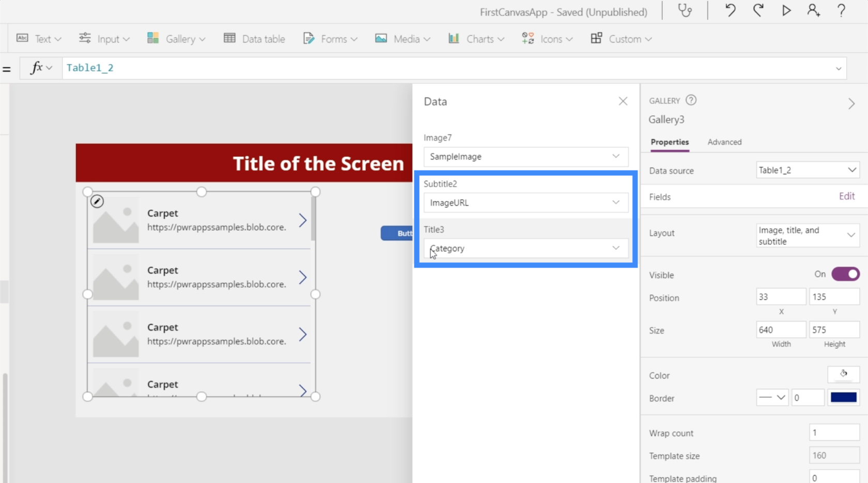
Task: Select the third Carpet placeholder image
Action: click(116, 335)
